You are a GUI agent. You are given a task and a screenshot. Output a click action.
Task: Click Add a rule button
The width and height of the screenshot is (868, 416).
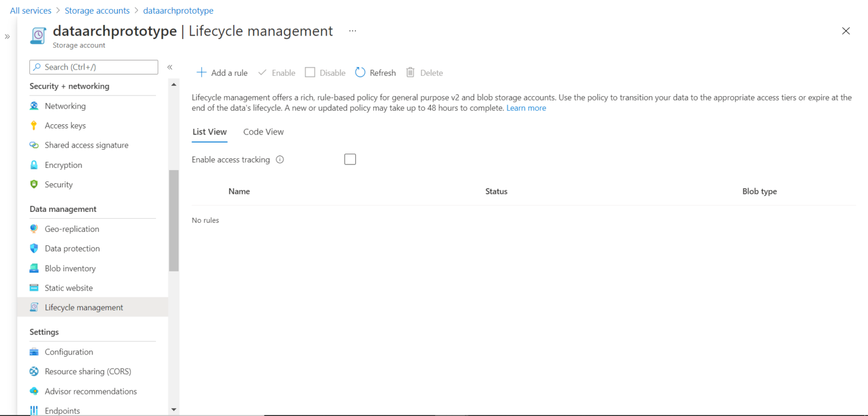coord(222,72)
